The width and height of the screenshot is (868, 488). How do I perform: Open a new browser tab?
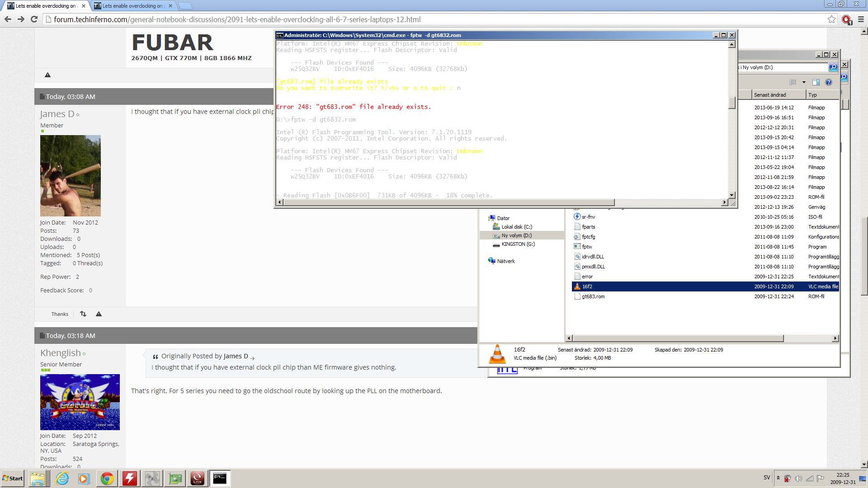(x=185, y=6)
